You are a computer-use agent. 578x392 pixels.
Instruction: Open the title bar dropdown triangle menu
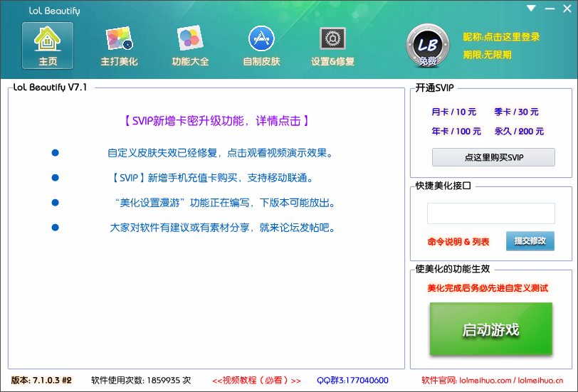[531, 8]
